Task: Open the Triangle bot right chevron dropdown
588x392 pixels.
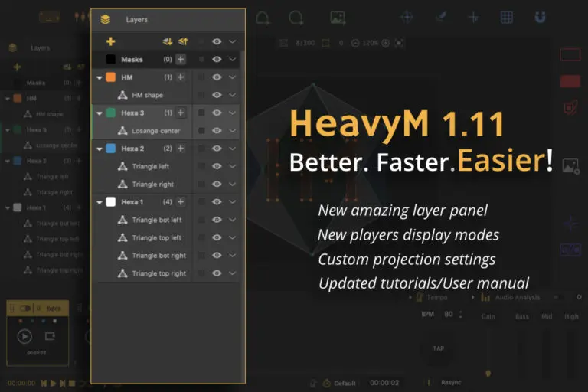Action: coord(233,255)
